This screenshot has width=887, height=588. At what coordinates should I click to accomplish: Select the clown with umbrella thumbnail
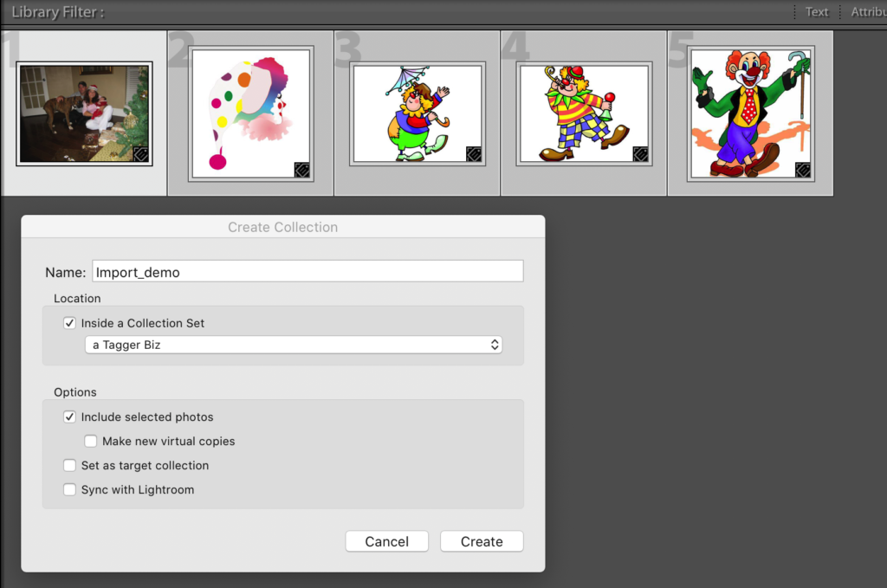point(417,113)
